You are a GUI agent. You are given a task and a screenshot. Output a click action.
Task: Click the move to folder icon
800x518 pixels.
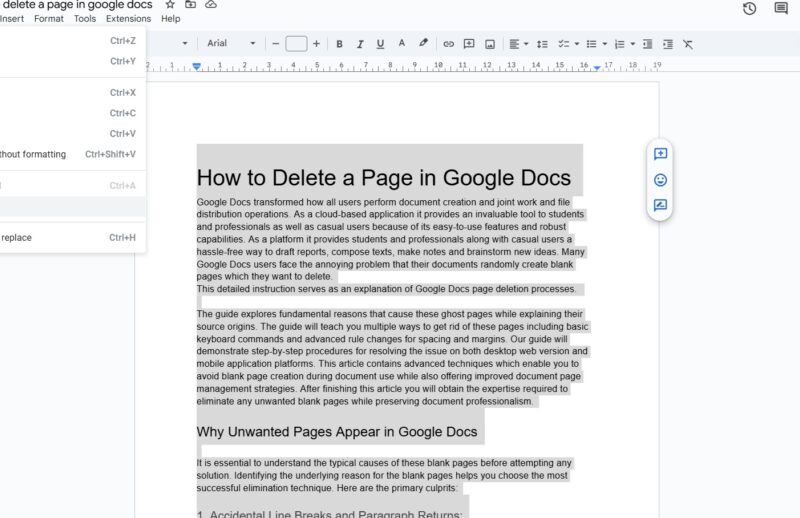click(x=190, y=5)
